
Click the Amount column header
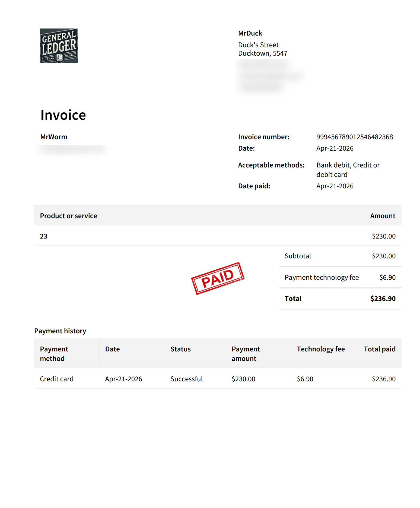coord(383,216)
